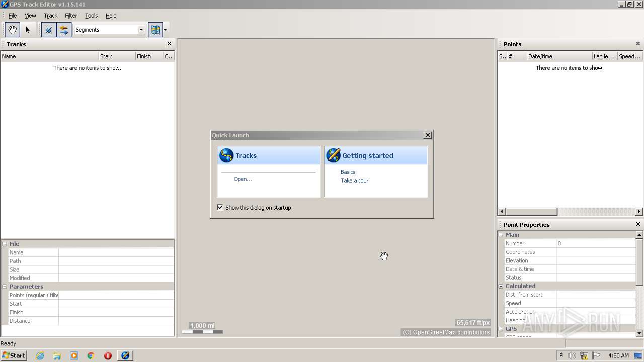Sort tracks by Finish column
The width and height of the screenshot is (644, 362).
tap(149, 56)
